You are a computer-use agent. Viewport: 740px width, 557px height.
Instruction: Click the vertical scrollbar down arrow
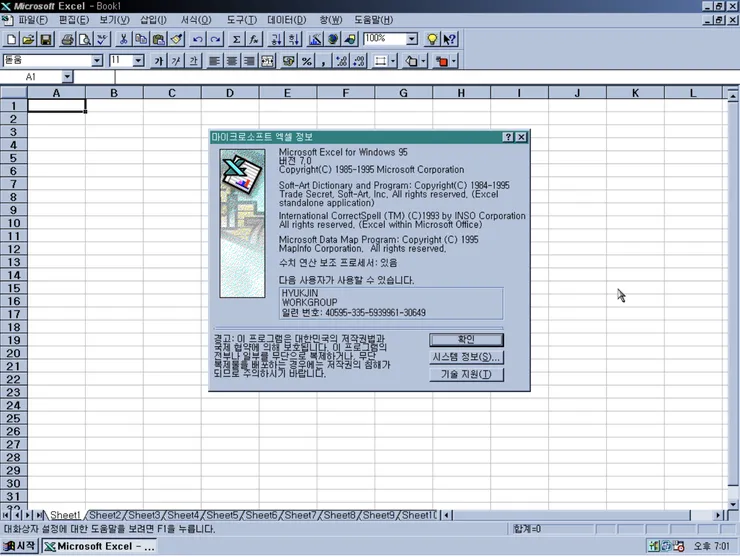click(x=733, y=504)
